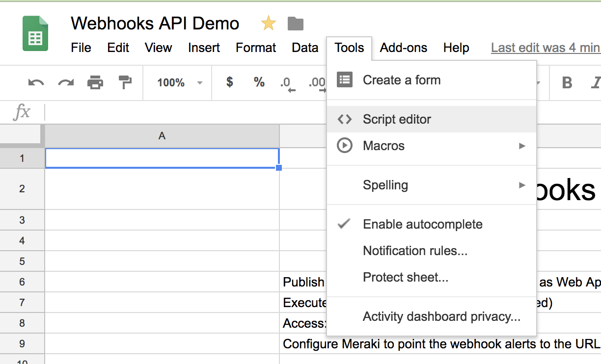
Task: Increase decimal places icon
Action: click(x=316, y=84)
